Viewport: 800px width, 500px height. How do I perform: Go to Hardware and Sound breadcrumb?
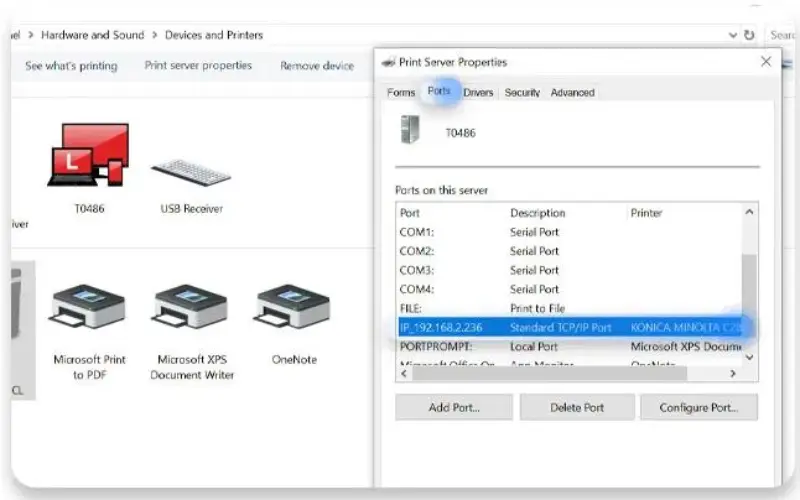point(93,35)
